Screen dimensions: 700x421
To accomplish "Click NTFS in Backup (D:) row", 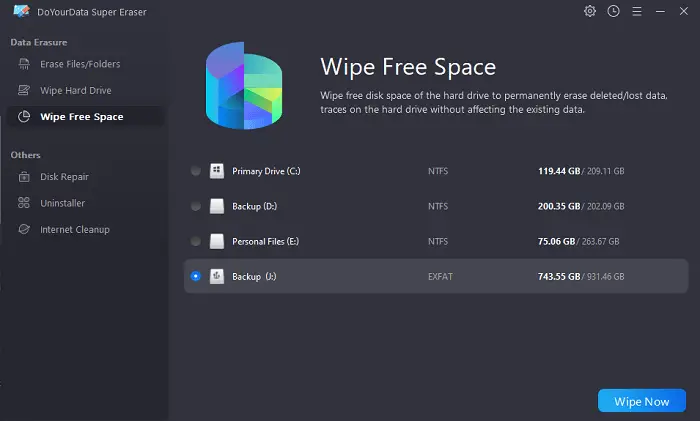I will [438, 206].
